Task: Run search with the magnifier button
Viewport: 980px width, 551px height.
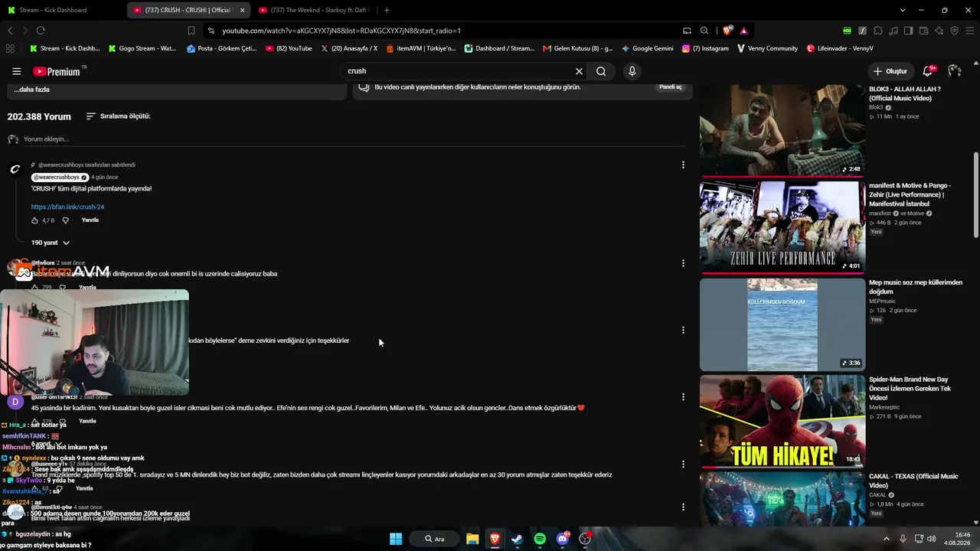Action: (x=601, y=71)
